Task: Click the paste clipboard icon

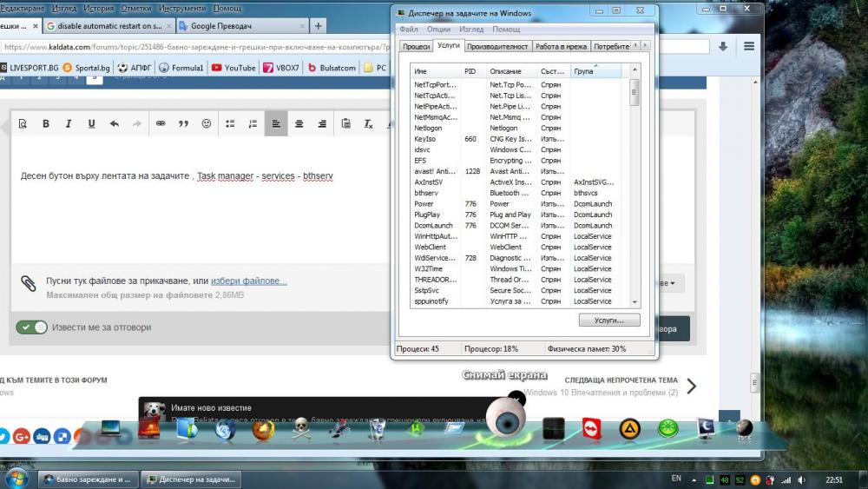Action: (x=346, y=123)
